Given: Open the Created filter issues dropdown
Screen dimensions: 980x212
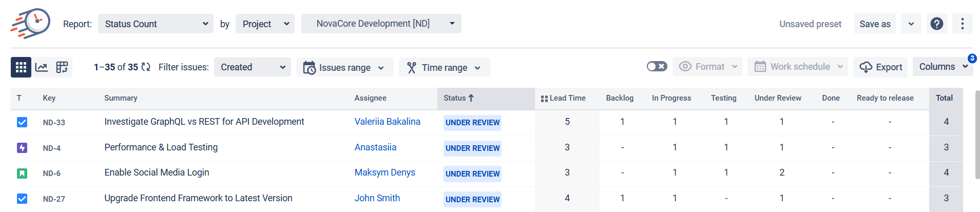Looking at the screenshot, I should coord(252,67).
